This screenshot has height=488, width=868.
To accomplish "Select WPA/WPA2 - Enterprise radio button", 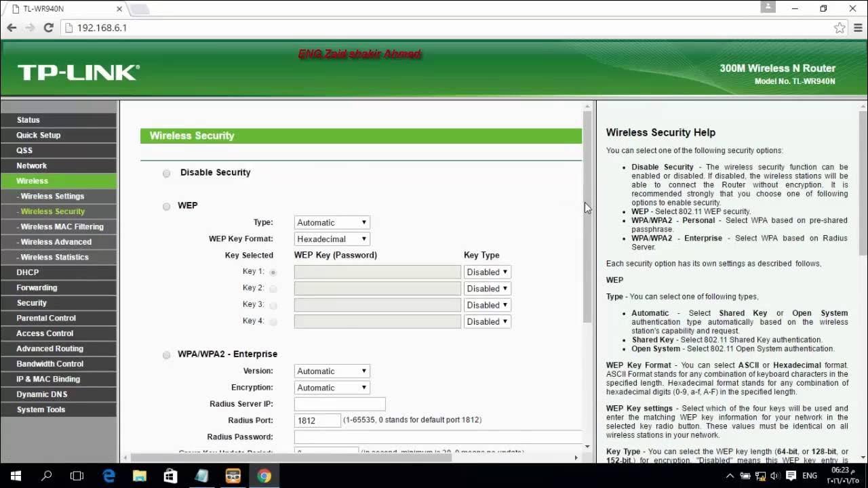I will (x=167, y=354).
